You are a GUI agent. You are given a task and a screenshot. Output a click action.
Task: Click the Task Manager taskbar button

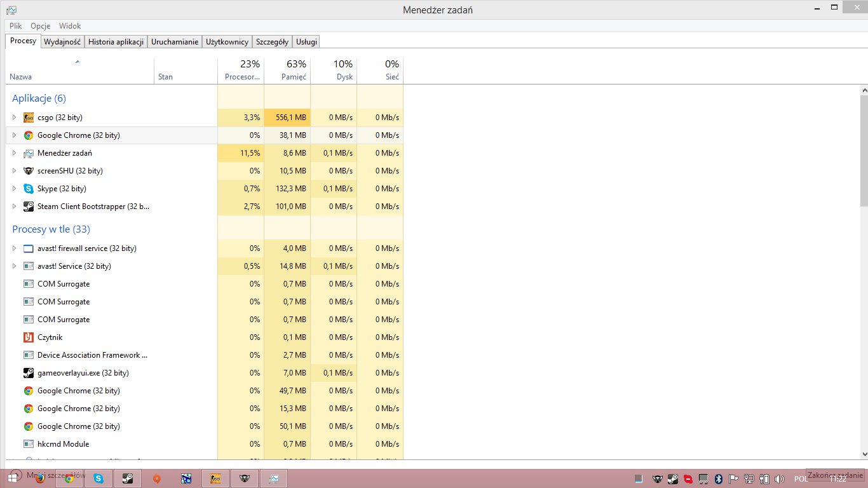(x=274, y=478)
